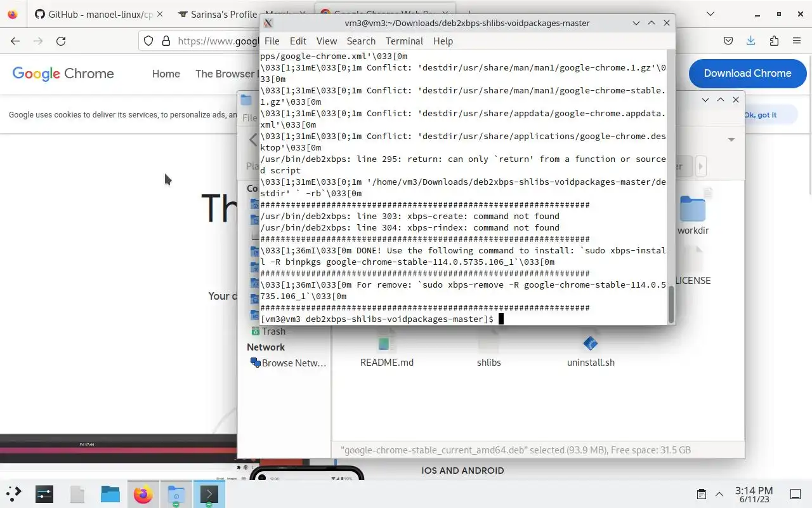Open the Firefox extensions puzzle icon
The height and width of the screenshot is (508, 812).
pyautogui.click(x=774, y=41)
